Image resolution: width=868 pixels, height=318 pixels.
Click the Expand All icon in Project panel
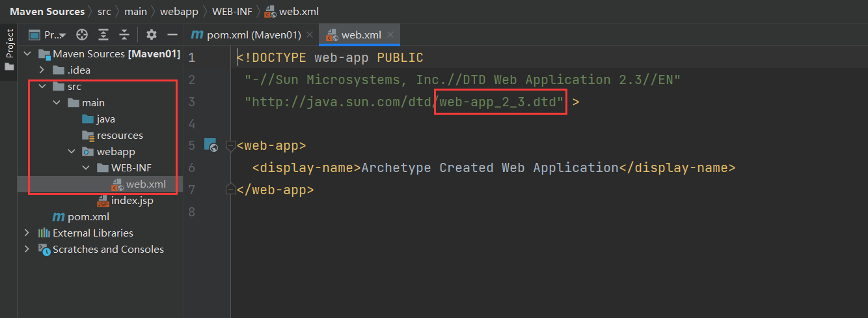pos(103,35)
